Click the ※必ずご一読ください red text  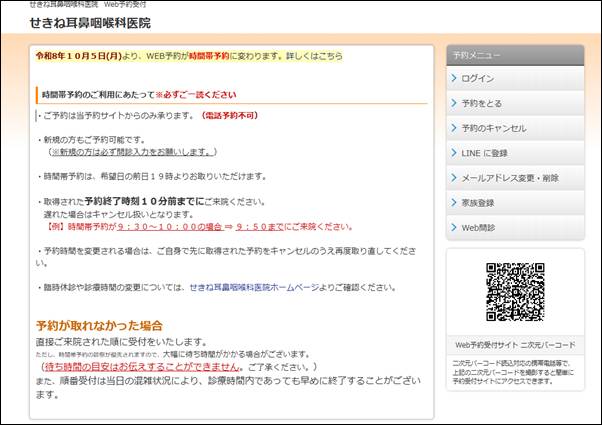click(x=196, y=95)
